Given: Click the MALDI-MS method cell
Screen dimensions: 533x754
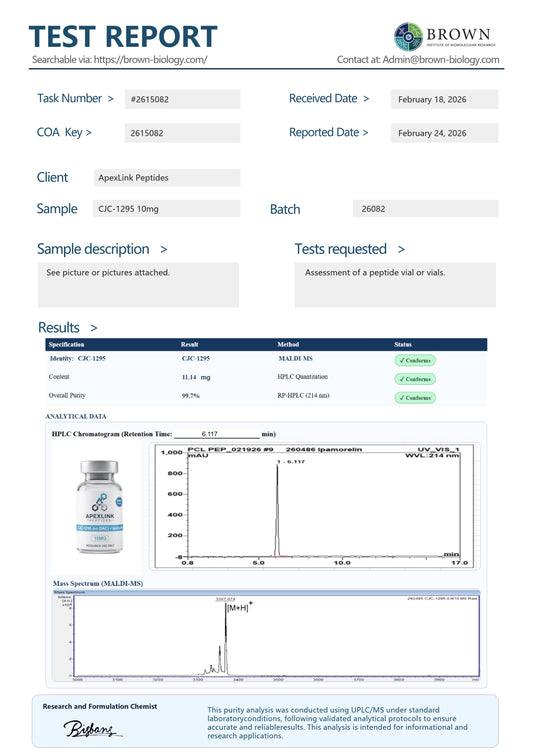Looking at the screenshot, I should 295,359.
